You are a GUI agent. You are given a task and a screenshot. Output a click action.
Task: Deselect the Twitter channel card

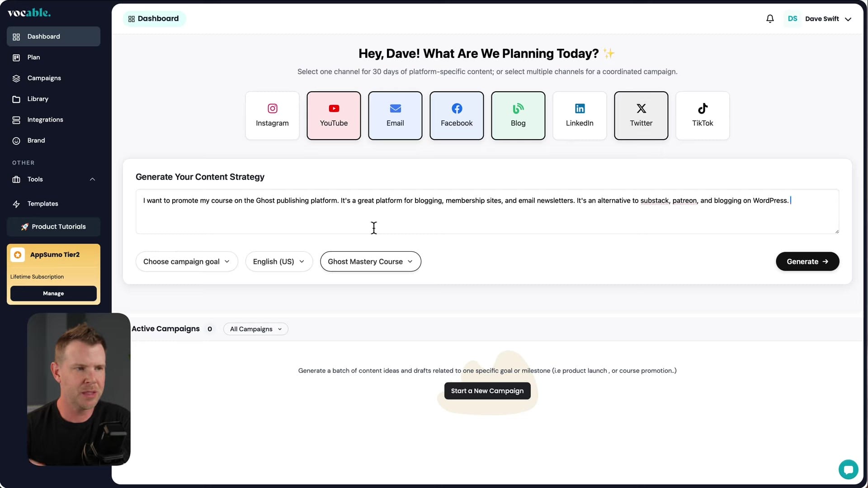(641, 116)
